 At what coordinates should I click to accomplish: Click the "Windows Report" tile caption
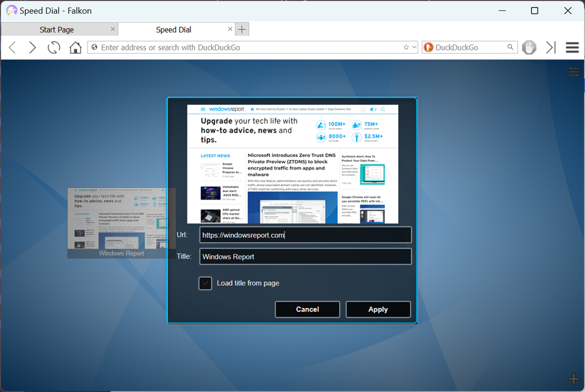coord(121,253)
